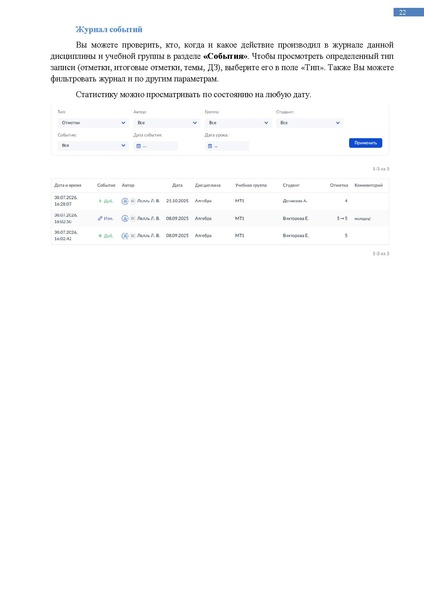Image resolution: width=424 pixels, height=600 pixels.
Task: Click the small round badge beside the avatar in the «Изм.» row
Action: (132, 218)
